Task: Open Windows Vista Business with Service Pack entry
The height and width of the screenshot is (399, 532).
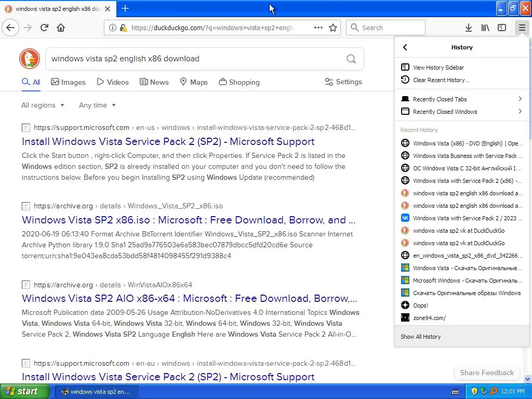Action: 462,156
